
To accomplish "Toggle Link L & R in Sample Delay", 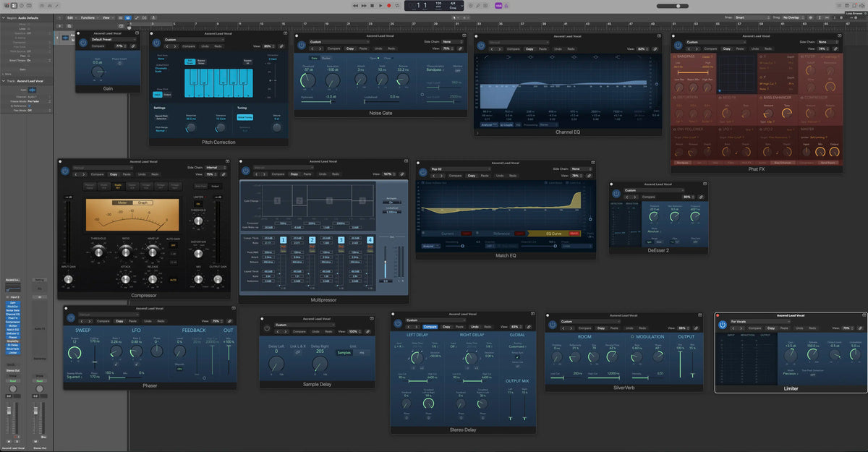I will pyautogui.click(x=297, y=353).
